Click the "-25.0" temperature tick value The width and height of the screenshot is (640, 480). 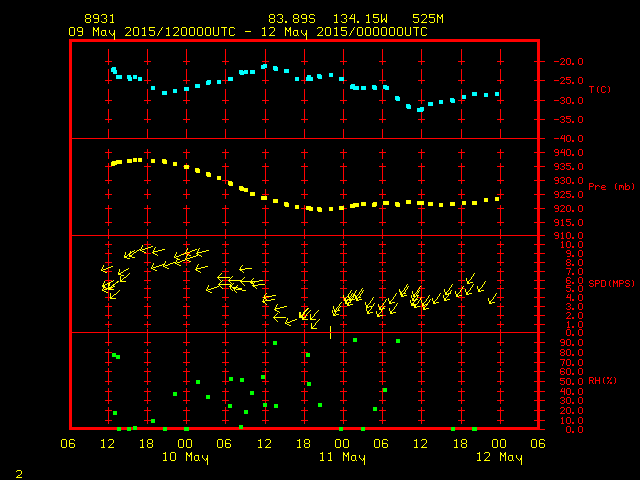(568, 81)
